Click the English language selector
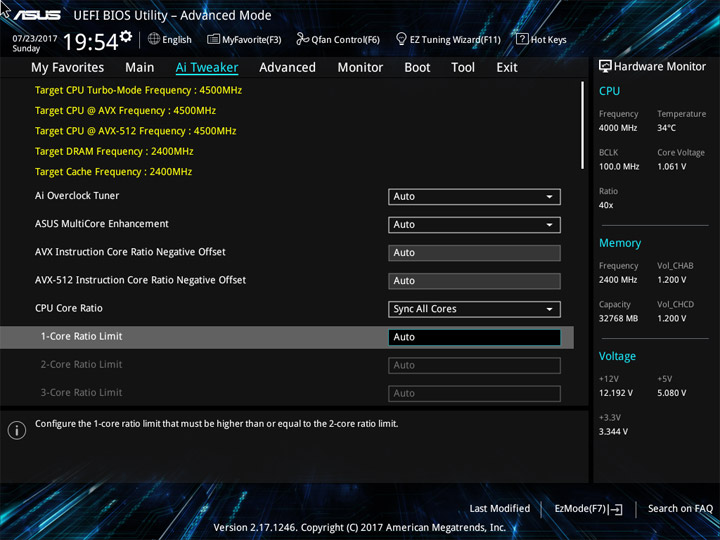The width and height of the screenshot is (720, 540). 170,39
